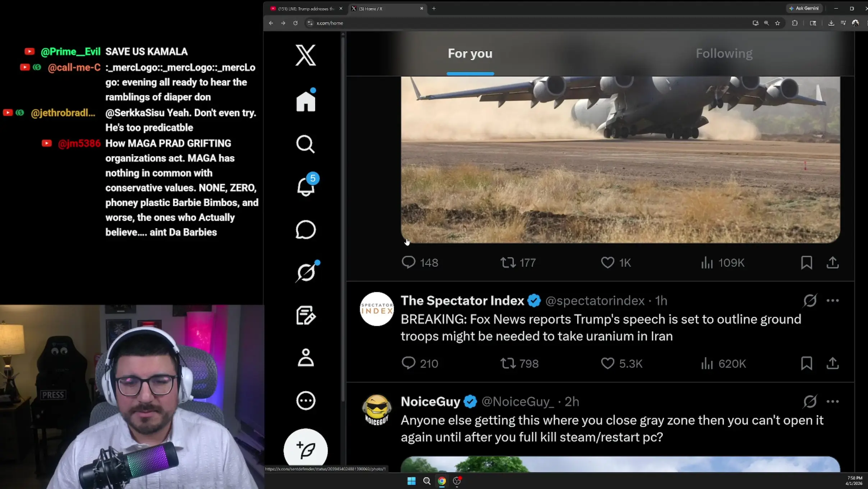Open the profile person icon in sidebar
Screen dimensions: 868x489
click(306, 358)
